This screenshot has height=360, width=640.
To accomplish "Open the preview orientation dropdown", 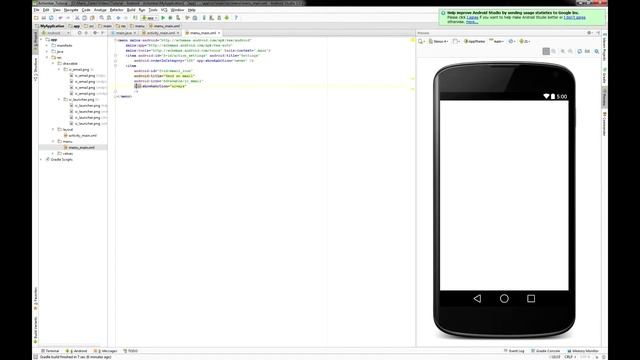I will [456, 42].
